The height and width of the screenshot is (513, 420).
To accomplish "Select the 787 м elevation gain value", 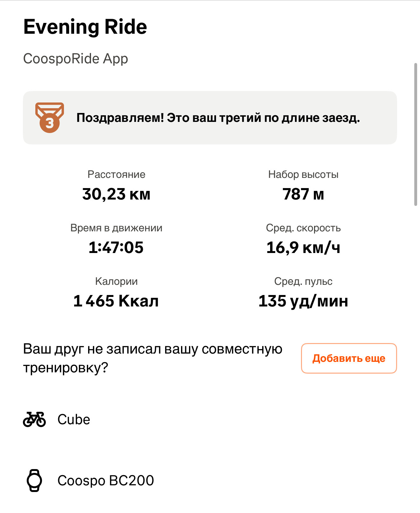I will (303, 194).
